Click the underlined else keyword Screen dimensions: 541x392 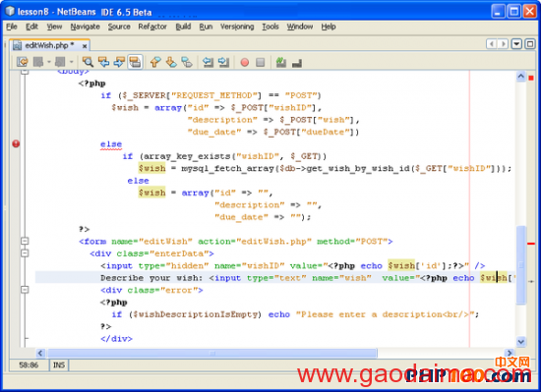[111, 144]
